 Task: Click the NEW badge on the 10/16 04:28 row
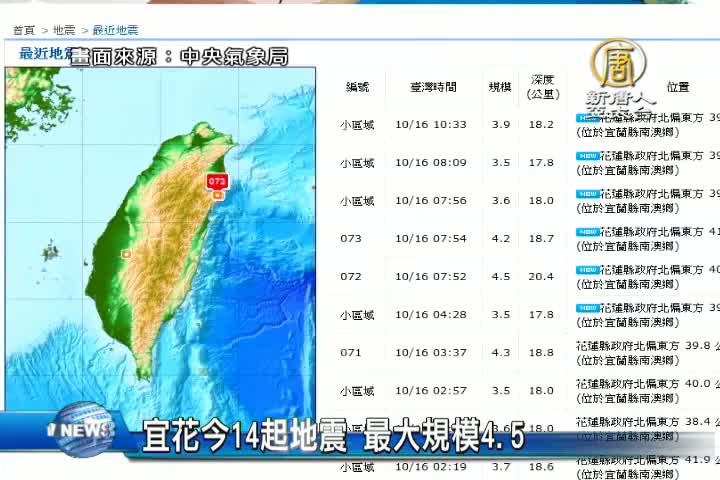pyautogui.click(x=587, y=308)
